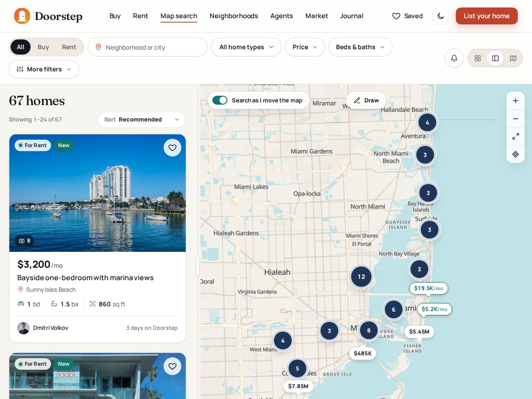
Task: Open the 3-home cluster near North Bay Village
Action: pos(419,269)
